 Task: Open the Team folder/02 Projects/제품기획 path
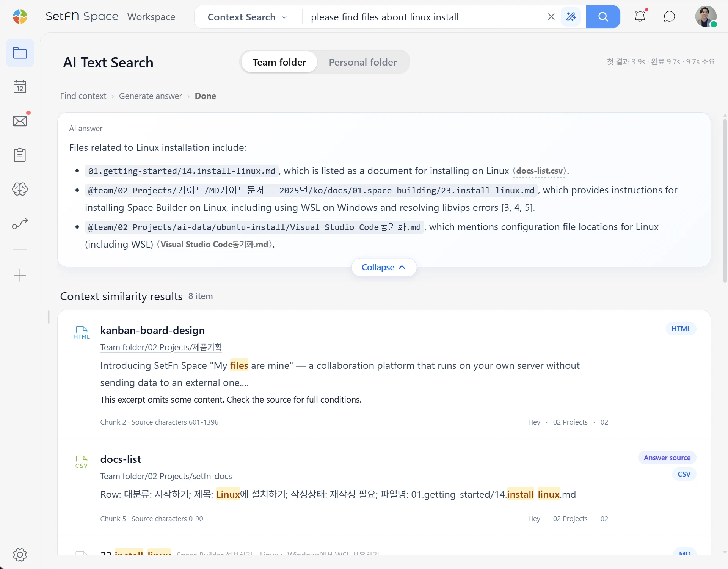(161, 347)
